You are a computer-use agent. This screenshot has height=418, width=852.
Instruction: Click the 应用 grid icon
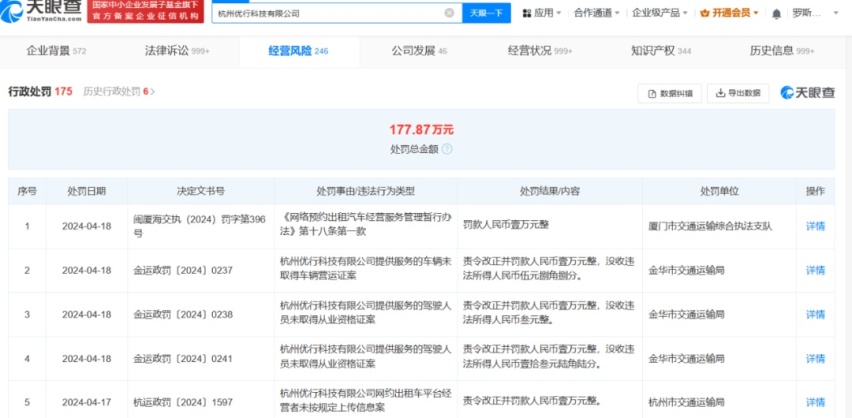click(527, 13)
